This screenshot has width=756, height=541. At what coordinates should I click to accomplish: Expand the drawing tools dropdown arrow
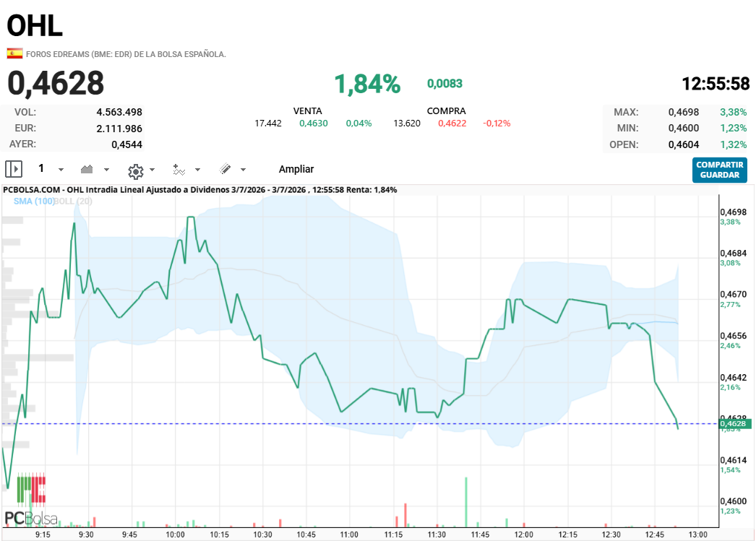point(243,170)
